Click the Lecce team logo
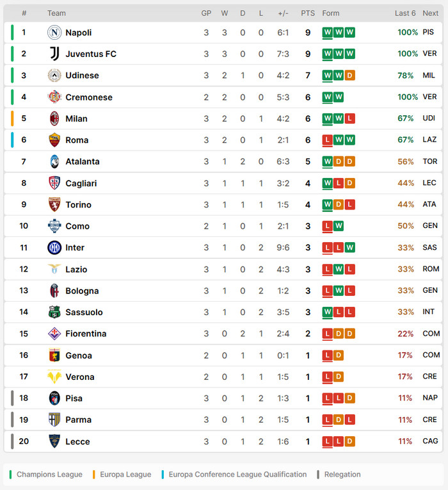Screen dimensions: 448x490 pyautogui.click(x=54, y=441)
